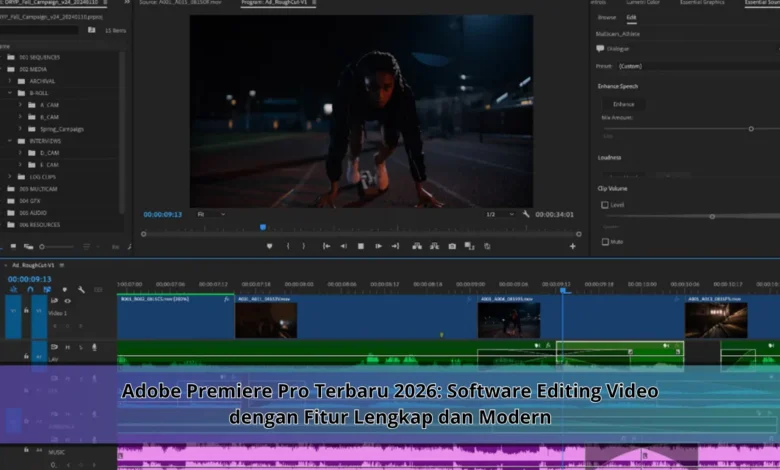Screen dimensions: 780x470
Task: Go to In point in Program monitor
Action: (x=326, y=246)
